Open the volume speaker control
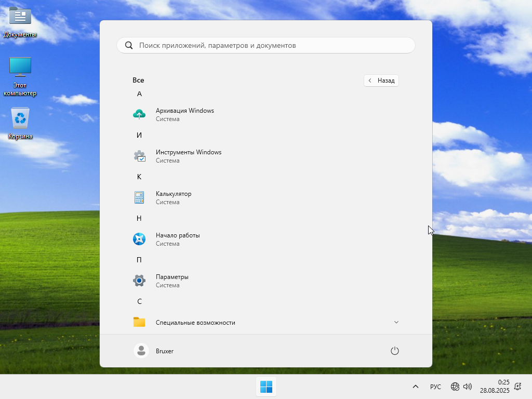Viewport: 532px width, 399px height. pos(468,387)
